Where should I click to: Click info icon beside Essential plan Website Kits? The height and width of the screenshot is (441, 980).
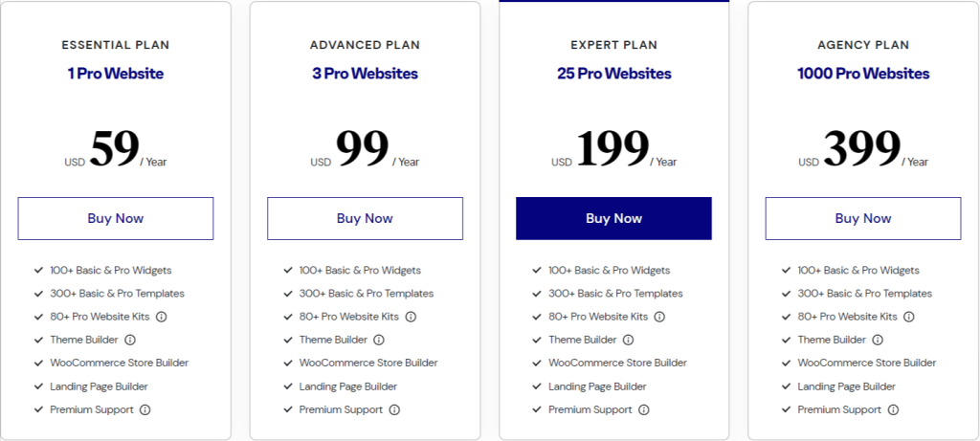point(162,317)
